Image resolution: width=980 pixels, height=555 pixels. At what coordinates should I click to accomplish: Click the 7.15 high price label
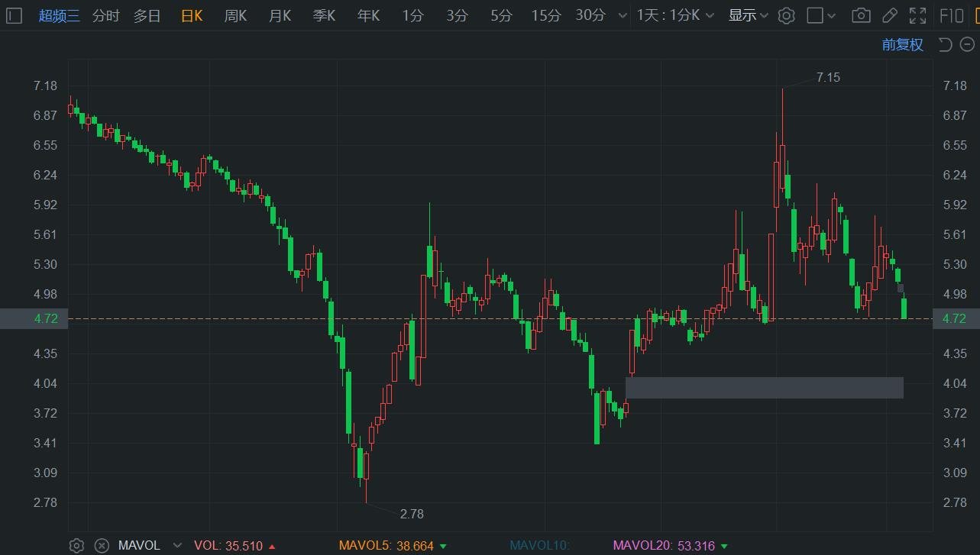828,77
